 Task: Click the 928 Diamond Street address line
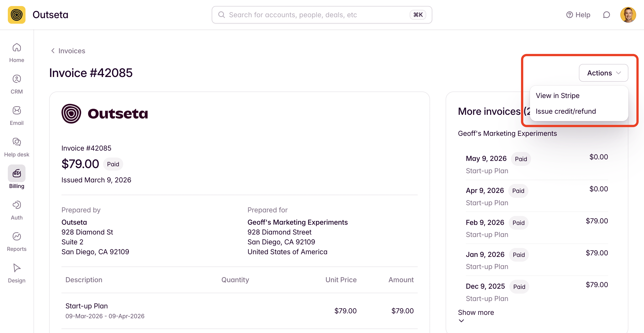279,232
